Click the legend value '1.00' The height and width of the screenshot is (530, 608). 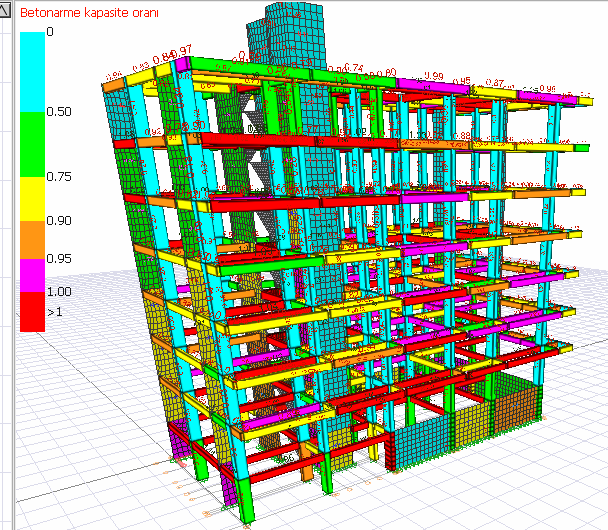(x=59, y=292)
